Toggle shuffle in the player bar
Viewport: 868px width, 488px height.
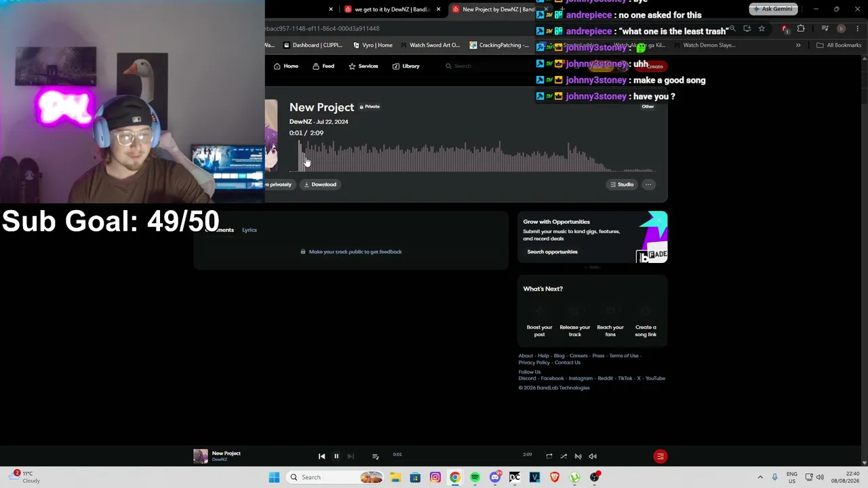pyautogui.click(x=564, y=456)
